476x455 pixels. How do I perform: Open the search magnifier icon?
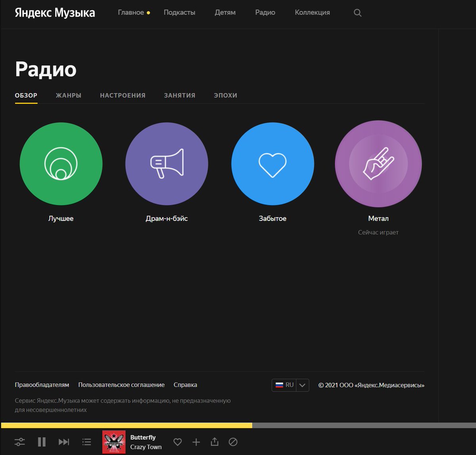click(x=357, y=13)
